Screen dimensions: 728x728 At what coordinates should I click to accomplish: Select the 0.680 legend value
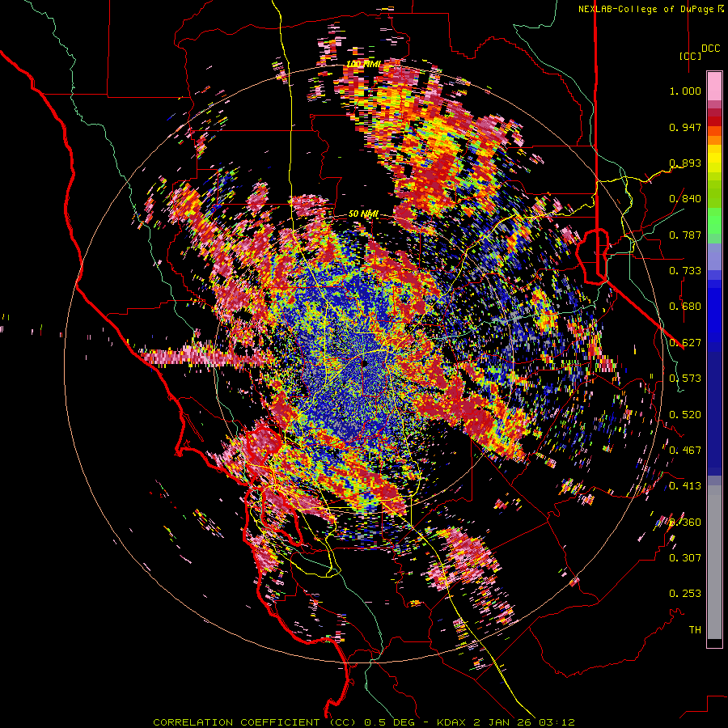(685, 307)
